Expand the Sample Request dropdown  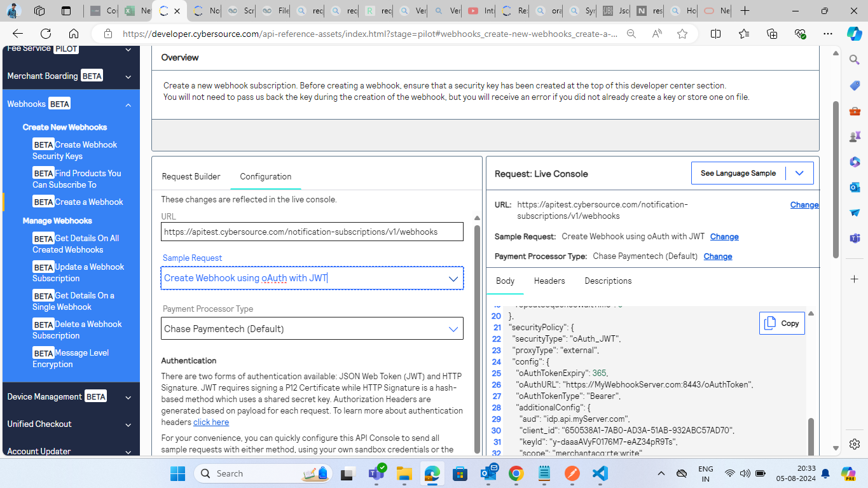pos(312,278)
